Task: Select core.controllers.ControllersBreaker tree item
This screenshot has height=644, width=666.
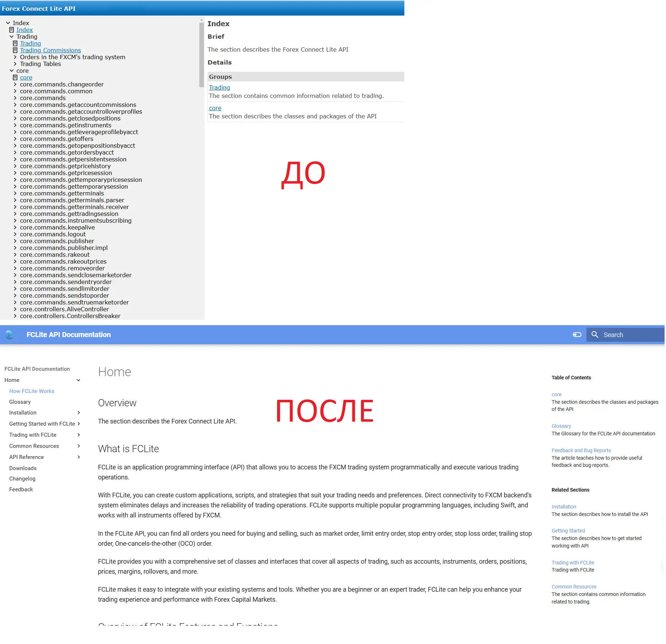Action: point(70,316)
